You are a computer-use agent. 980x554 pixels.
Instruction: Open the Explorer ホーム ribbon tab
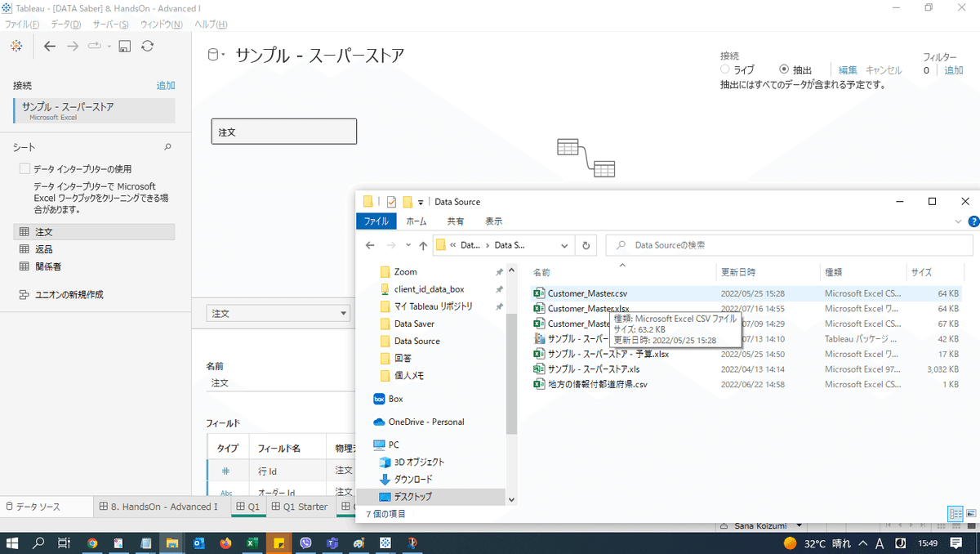pos(416,221)
